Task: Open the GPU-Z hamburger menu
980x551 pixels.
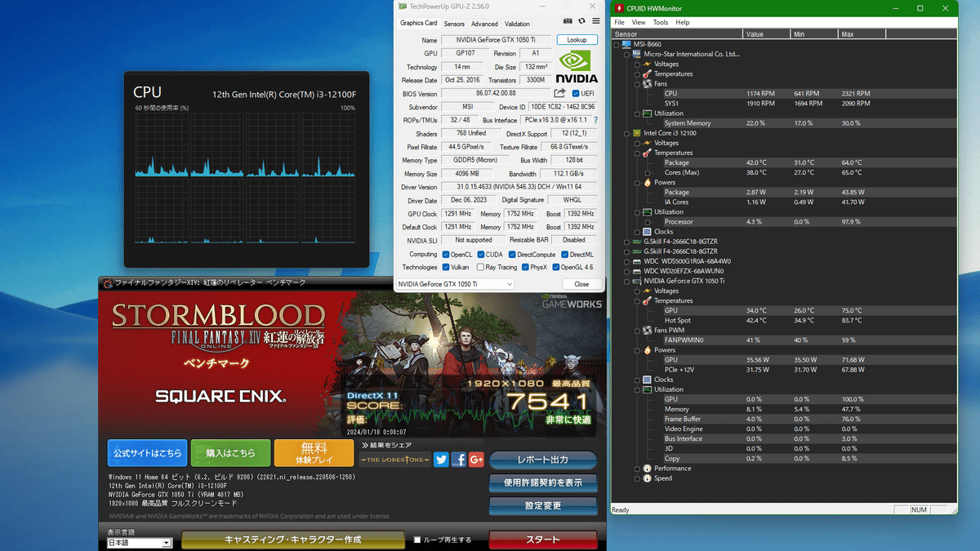Action: point(595,21)
